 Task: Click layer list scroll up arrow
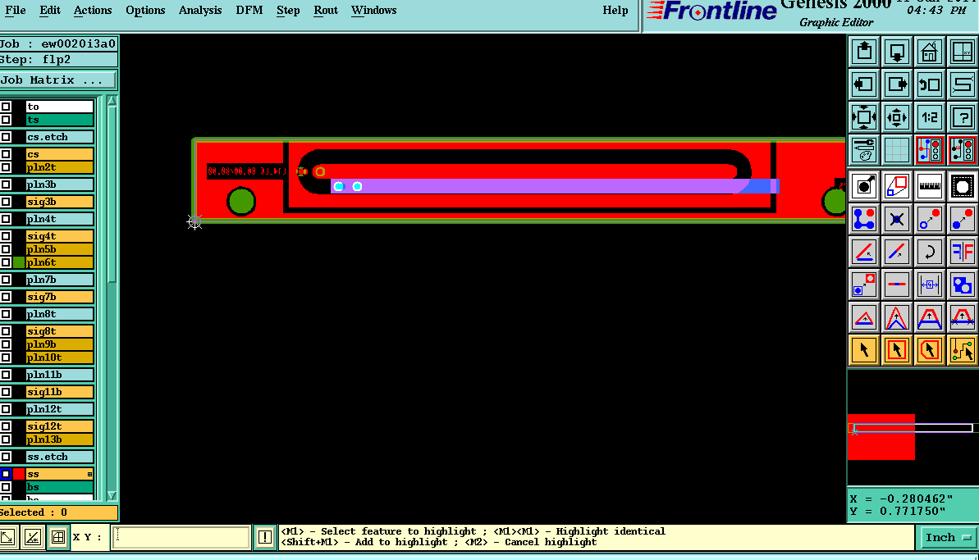pos(112,100)
